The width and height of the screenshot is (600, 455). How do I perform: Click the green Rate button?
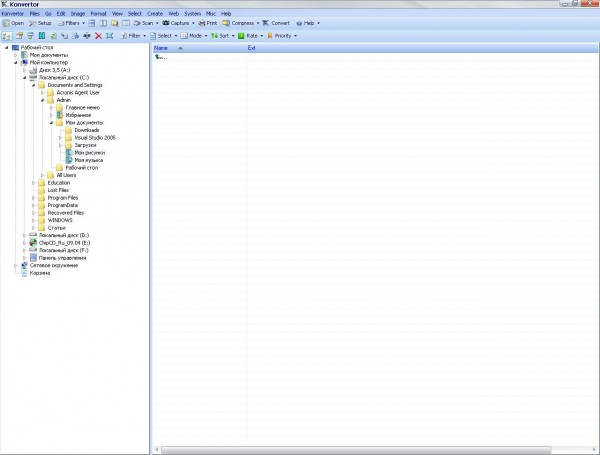click(248, 36)
